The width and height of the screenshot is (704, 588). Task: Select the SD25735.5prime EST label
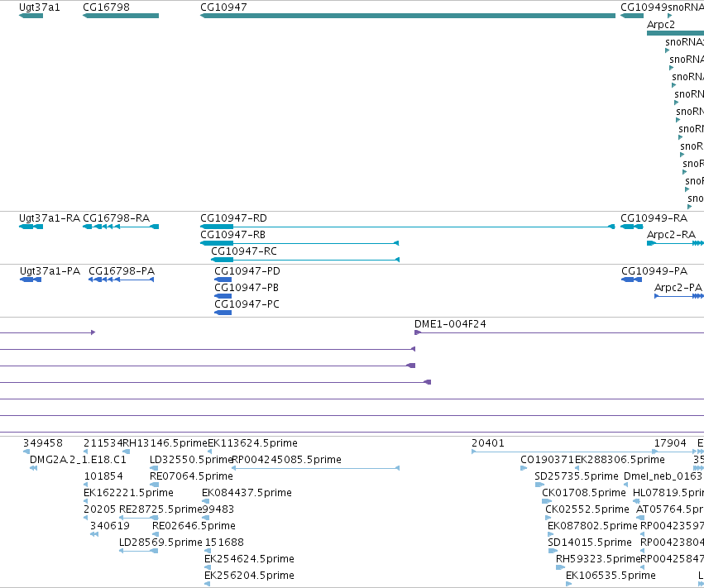tap(577, 476)
